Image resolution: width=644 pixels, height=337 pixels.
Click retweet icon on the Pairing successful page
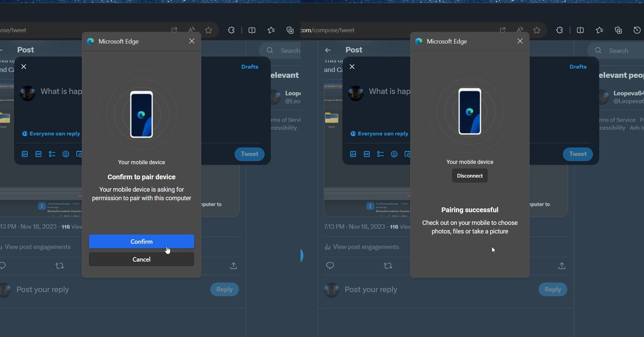[388, 266]
